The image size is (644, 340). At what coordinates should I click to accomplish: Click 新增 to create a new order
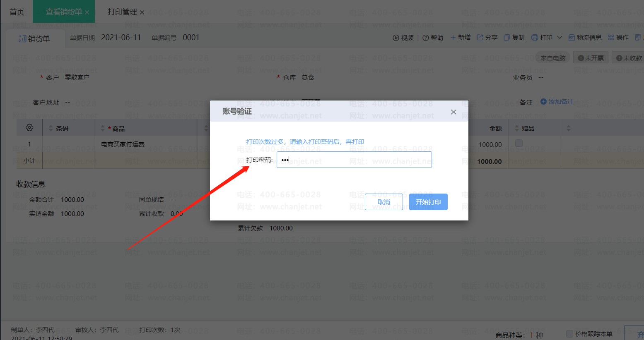point(461,37)
